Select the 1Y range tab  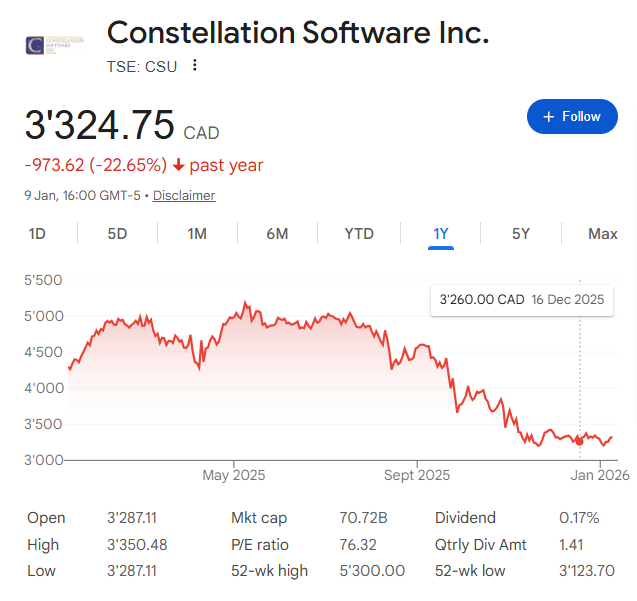coord(441,234)
